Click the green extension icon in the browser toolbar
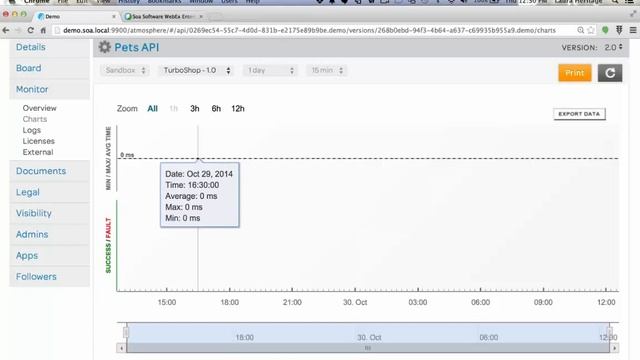 (x=605, y=30)
